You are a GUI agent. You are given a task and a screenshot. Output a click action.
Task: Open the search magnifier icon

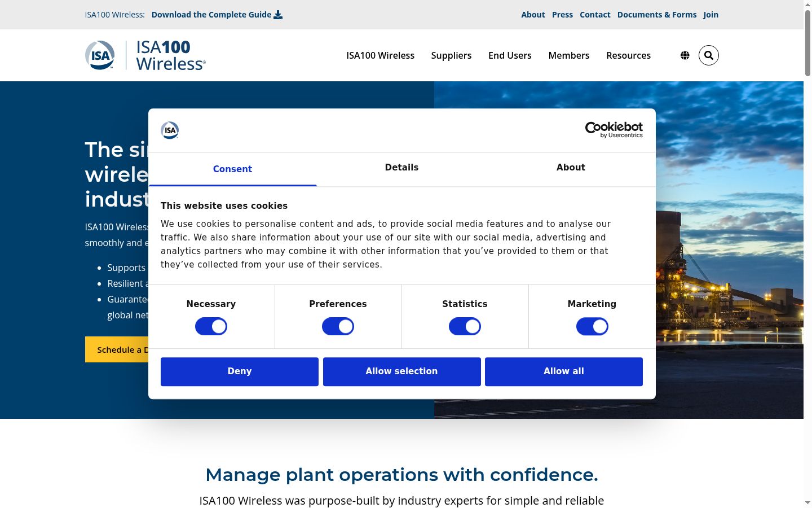pyautogui.click(x=709, y=55)
